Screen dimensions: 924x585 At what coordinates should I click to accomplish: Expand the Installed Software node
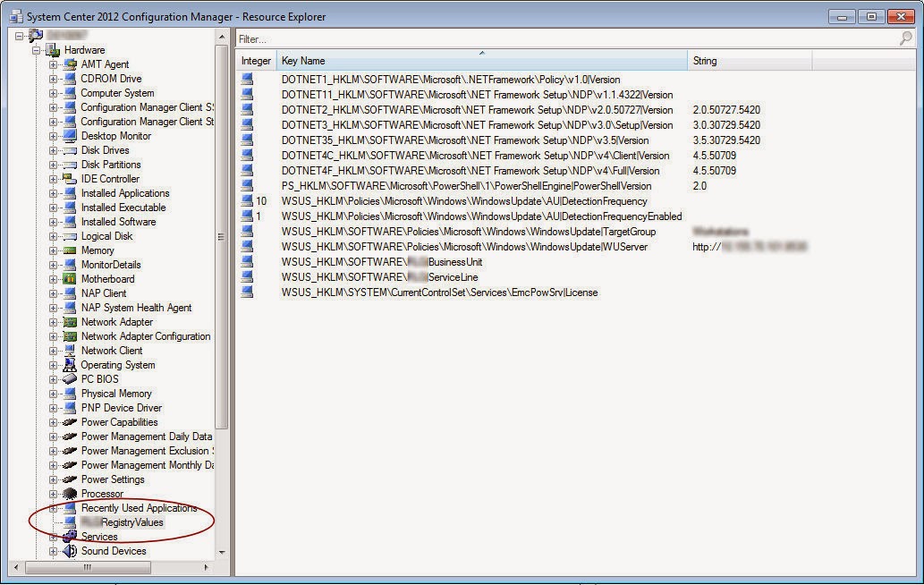click(53, 222)
